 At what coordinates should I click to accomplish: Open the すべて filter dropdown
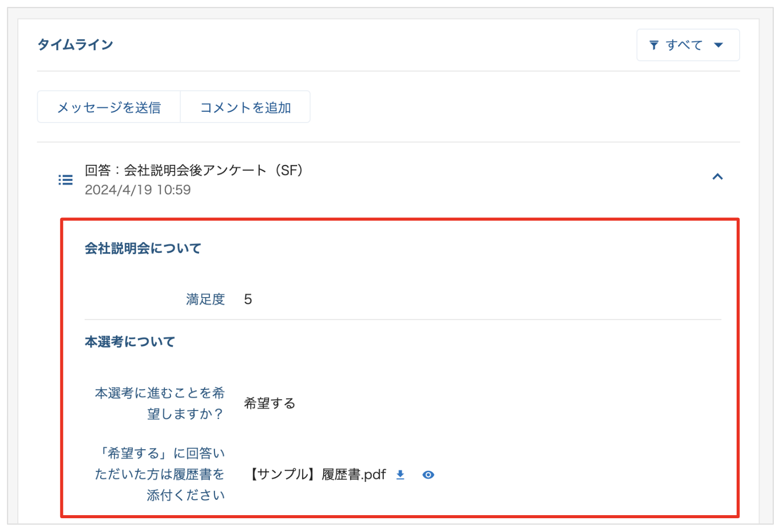pos(687,45)
